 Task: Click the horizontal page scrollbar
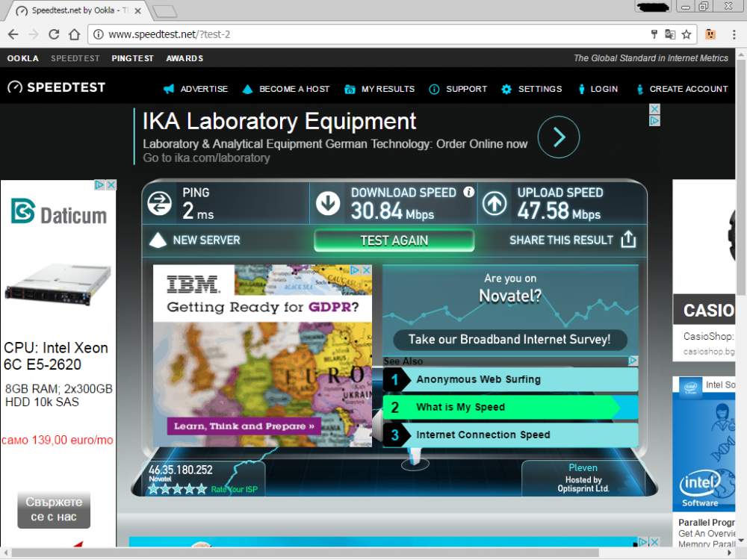[305, 553]
